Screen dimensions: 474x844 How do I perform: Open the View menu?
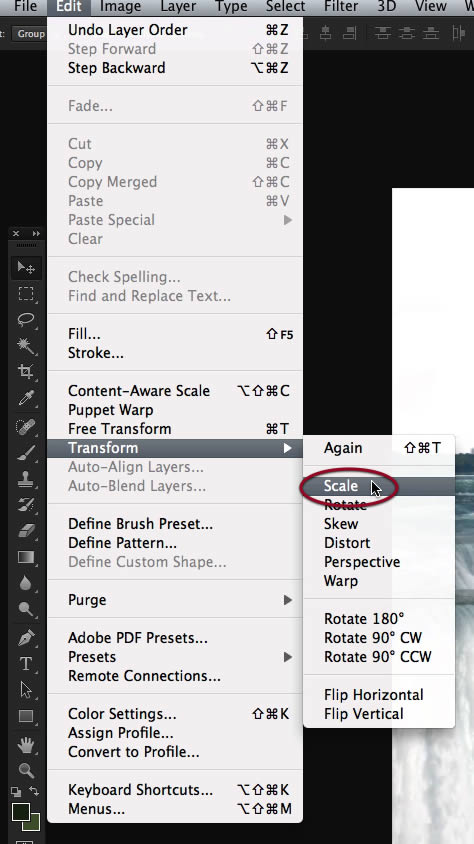[430, 6]
